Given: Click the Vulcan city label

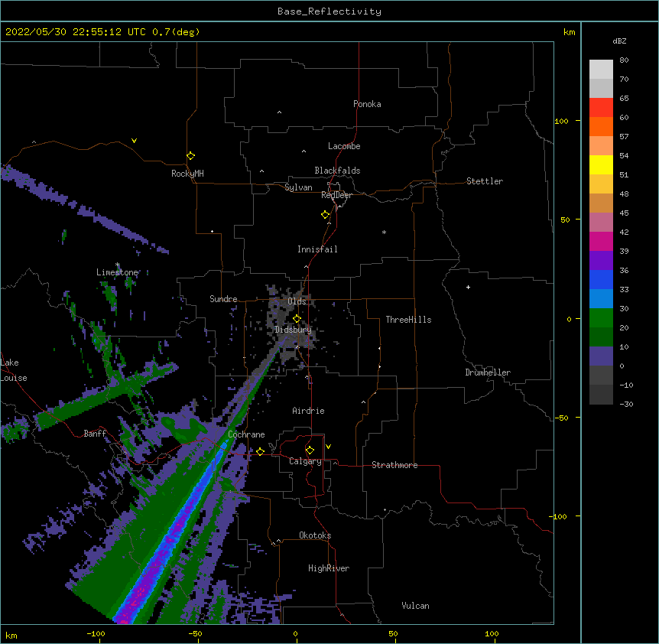Looking at the screenshot, I should (415, 606).
